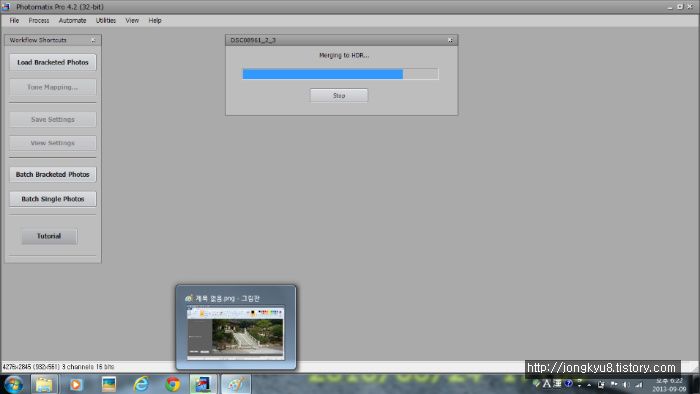
Task: Click the Save Settings button
Action: (53, 120)
